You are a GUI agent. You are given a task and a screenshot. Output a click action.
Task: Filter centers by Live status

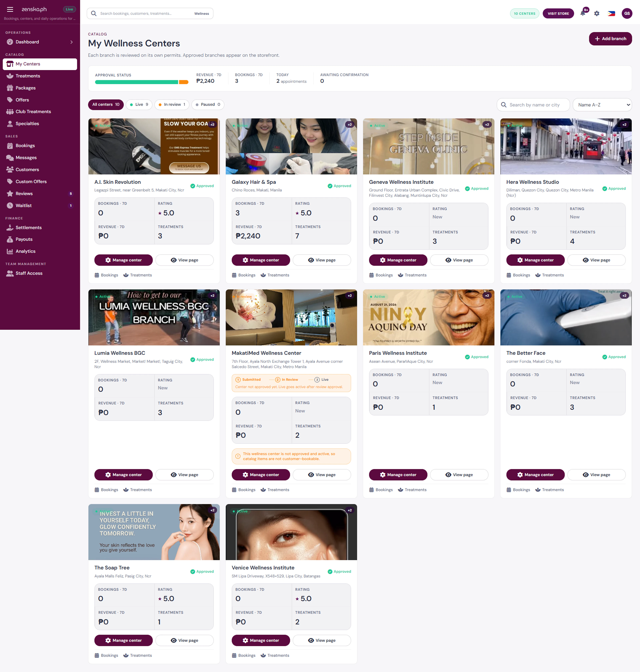click(x=139, y=104)
